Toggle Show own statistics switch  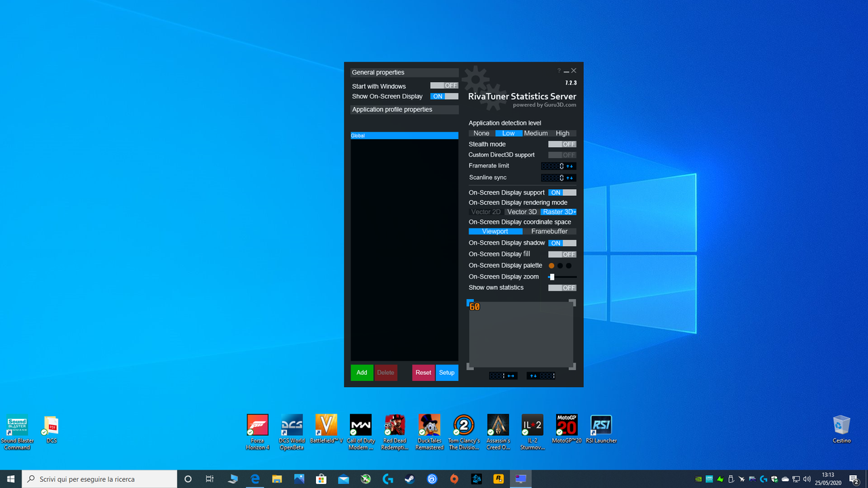pyautogui.click(x=562, y=288)
